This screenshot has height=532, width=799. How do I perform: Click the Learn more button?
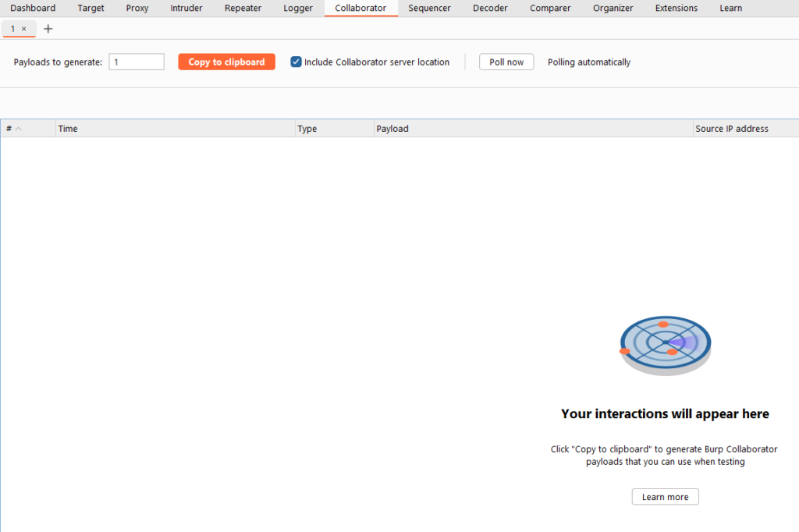tap(665, 497)
